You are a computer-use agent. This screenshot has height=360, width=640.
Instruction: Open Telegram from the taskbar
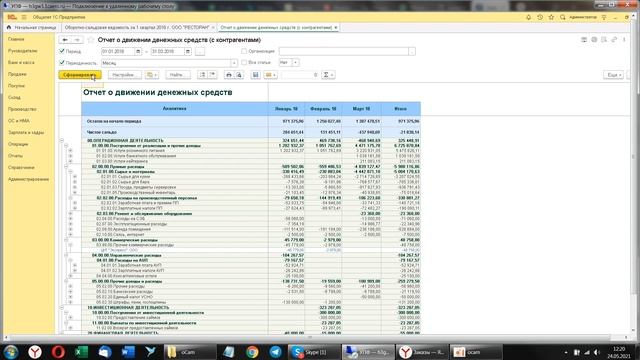point(276,352)
